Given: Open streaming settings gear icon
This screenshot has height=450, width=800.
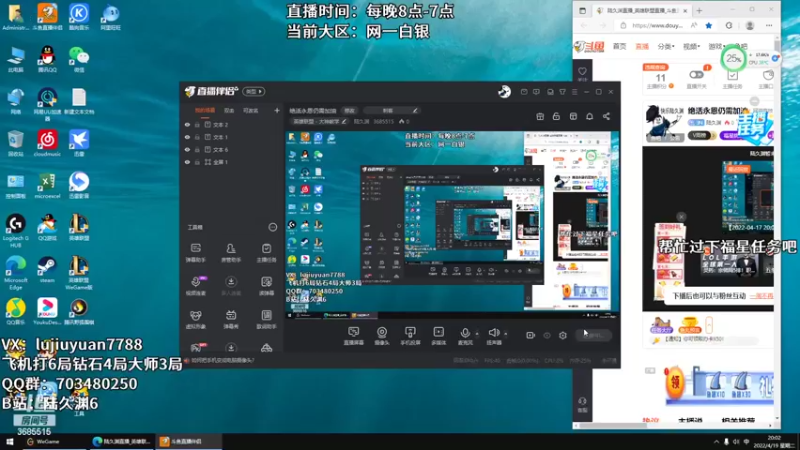Looking at the screenshot, I should (x=563, y=335).
